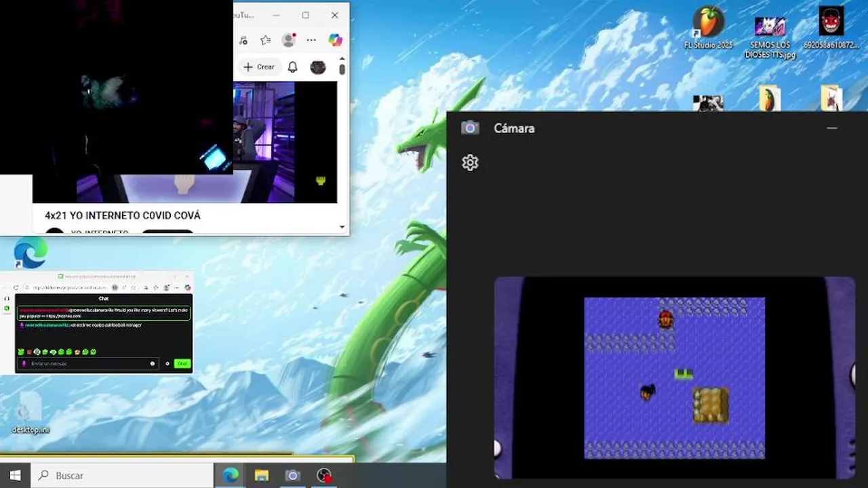This screenshot has width=868, height=488.
Task: Reload the chat browser page
Action: tap(16, 287)
